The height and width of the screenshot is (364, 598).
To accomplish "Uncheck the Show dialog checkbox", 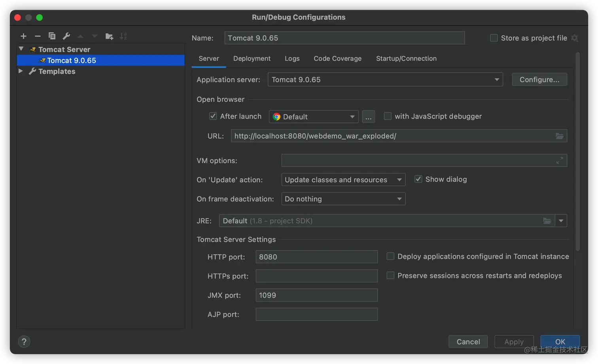I will (x=418, y=179).
